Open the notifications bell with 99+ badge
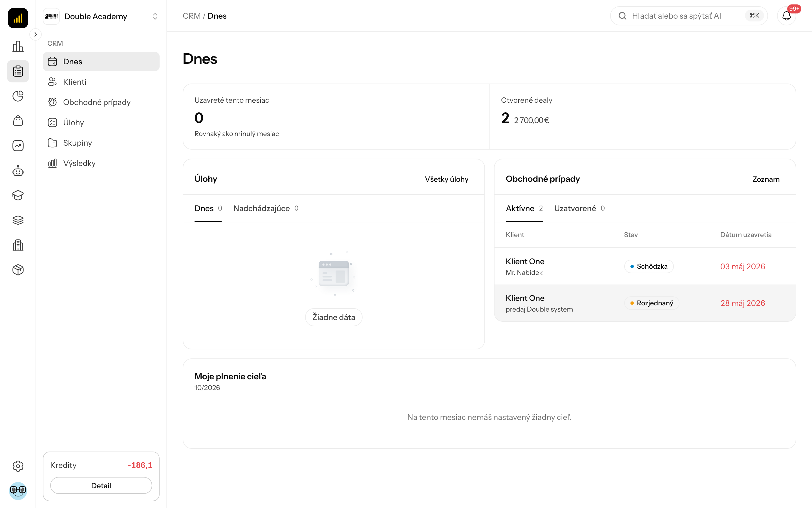Screen dimensions: 812x508 click(x=787, y=16)
